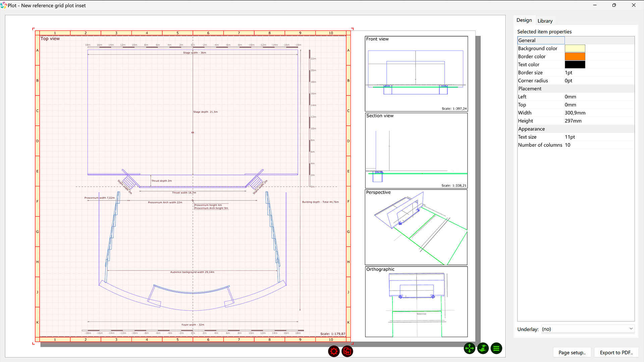Click the red duplicate inset icon
The width and height of the screenshot is (644, 362).
(x=347, y=351)
